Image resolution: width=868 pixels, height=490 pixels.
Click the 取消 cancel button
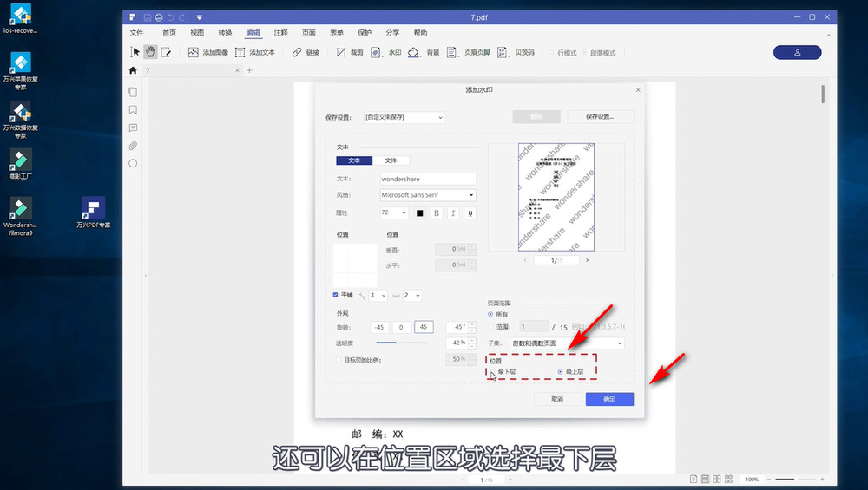pyautogui.click(x=557, y=399)
